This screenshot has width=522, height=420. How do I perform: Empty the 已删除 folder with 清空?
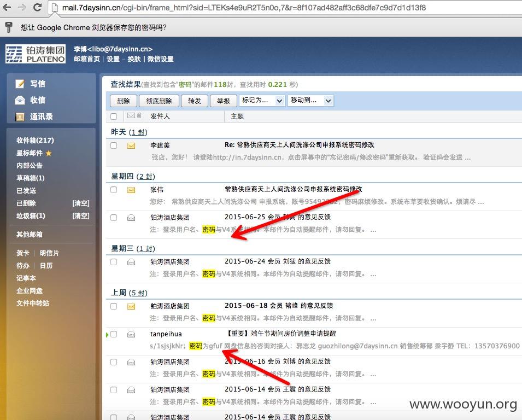tap(81, 203)
